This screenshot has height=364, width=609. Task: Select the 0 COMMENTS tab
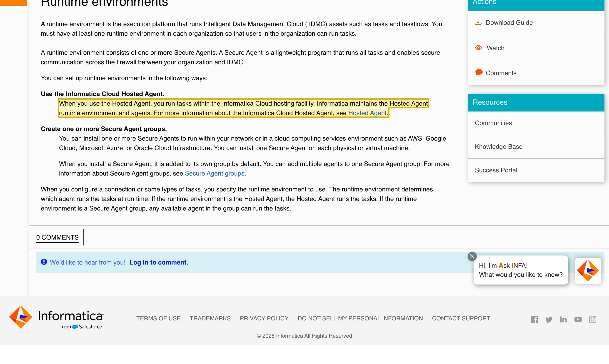tap(57, 238)
